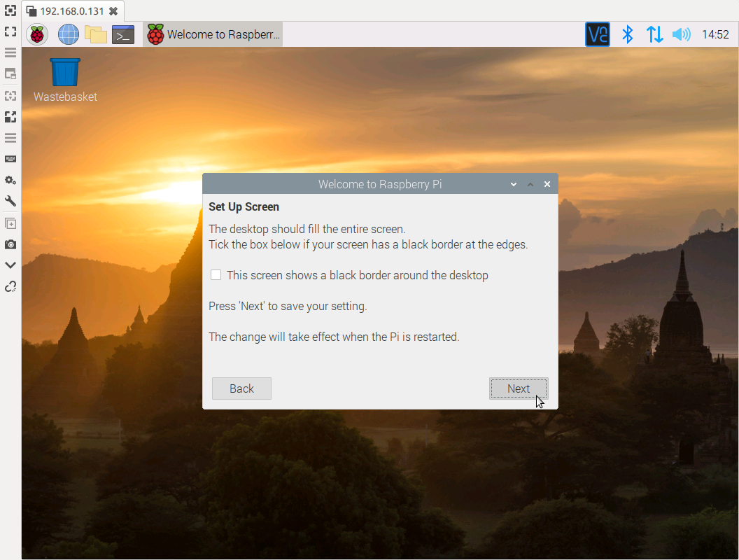Click the multi-monitor icon in the sidebar
Image resolution: width=739 pixels, height=560 pixels.
10,73
